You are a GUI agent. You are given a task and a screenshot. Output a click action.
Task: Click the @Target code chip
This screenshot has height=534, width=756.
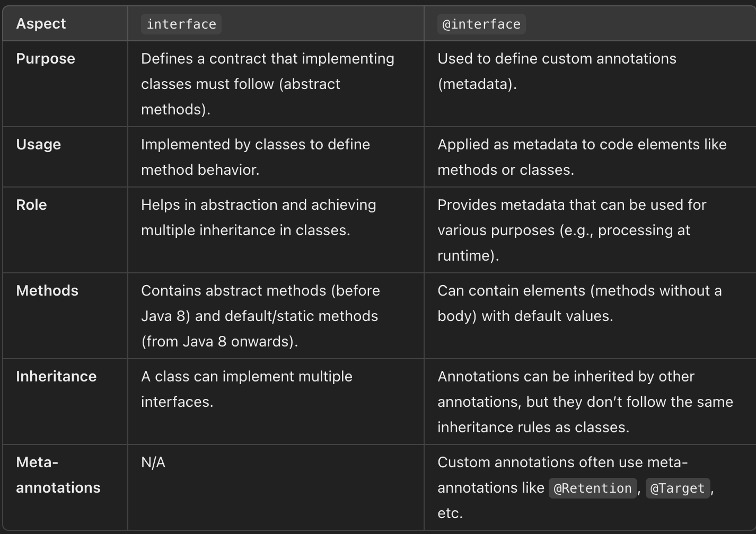[678, 488]
